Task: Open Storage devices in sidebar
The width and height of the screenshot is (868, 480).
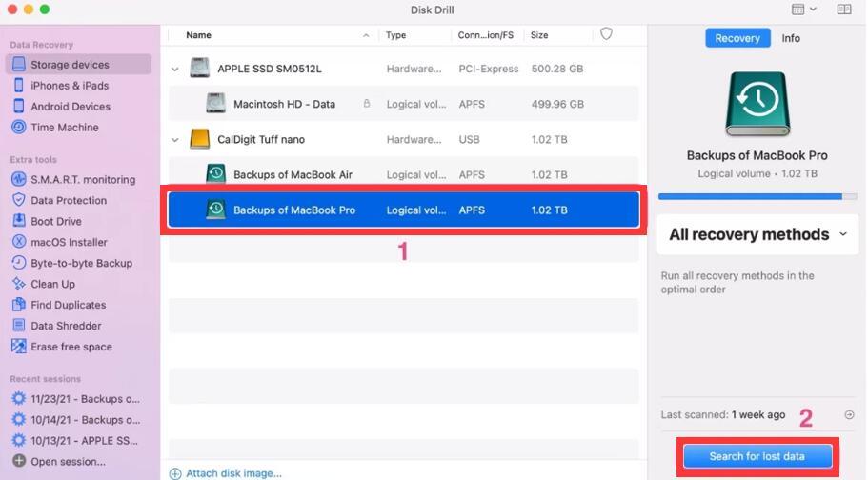Action: 78,64
